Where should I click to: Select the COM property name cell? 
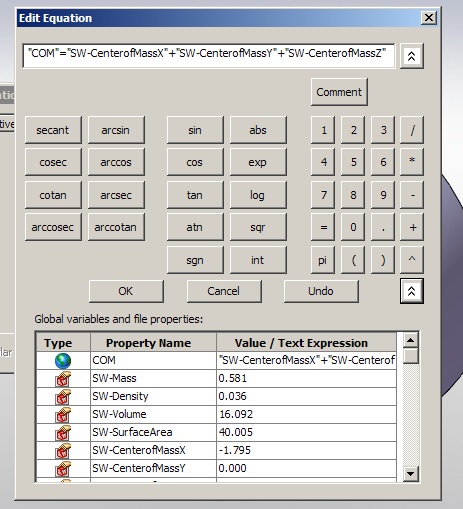coord(153,360)
